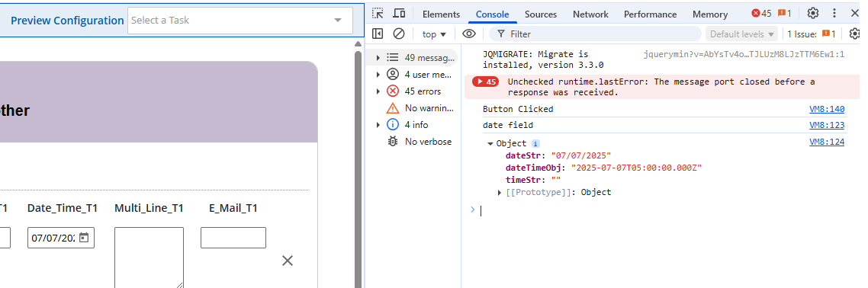
Task: Toggle device toolbar icon in DevTools
Action: pyautogui.click(x=399, y=13)
